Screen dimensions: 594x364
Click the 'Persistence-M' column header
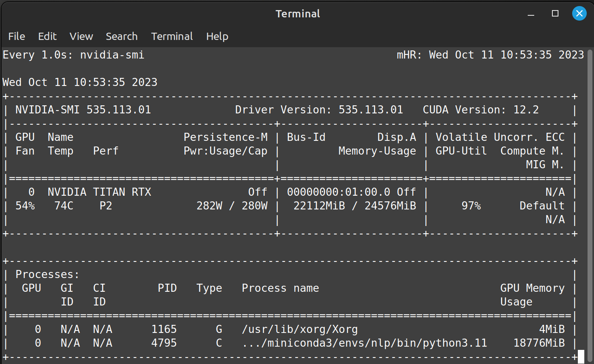pos(225,137)
